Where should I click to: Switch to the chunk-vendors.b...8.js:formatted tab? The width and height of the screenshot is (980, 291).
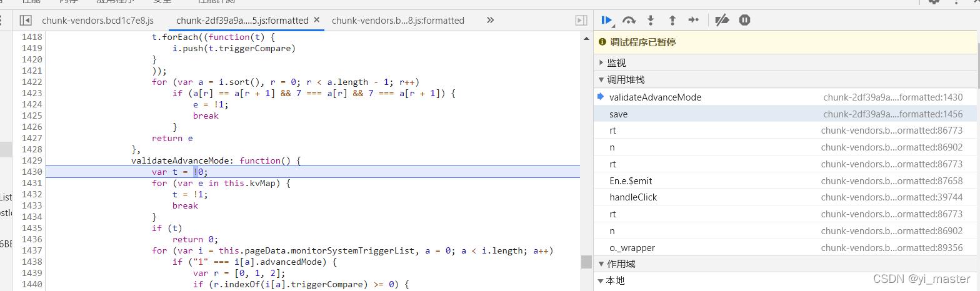point(398,20)
